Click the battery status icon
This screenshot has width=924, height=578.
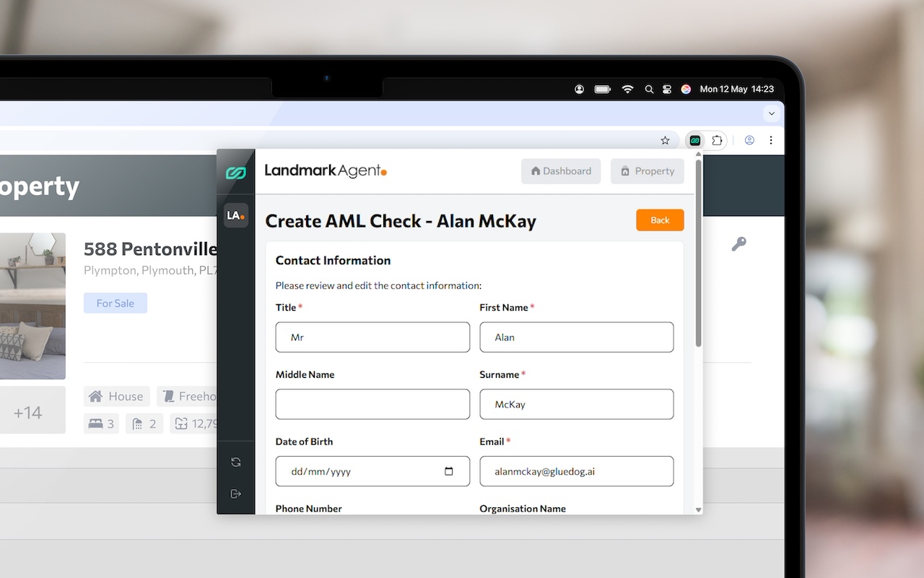coord(603,89)
